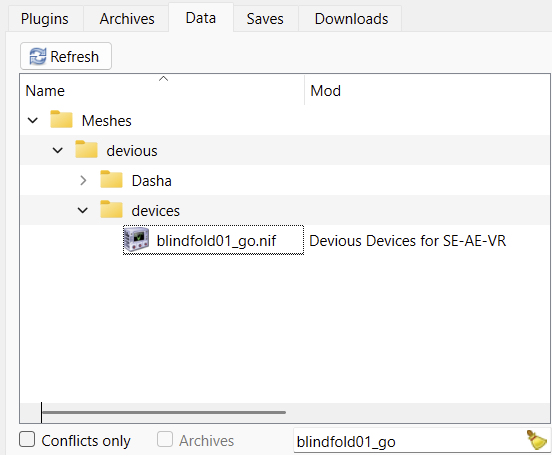Click the devices folder icon

[x=111, y=210]
